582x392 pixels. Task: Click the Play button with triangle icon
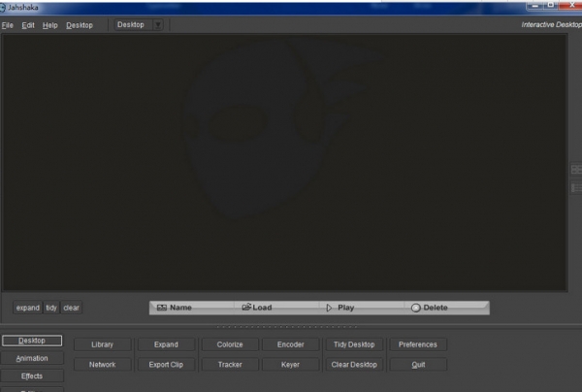point(362,308)
